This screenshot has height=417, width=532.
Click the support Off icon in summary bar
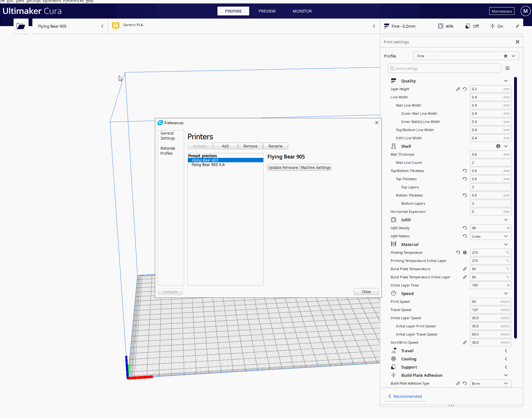[468, 26]
